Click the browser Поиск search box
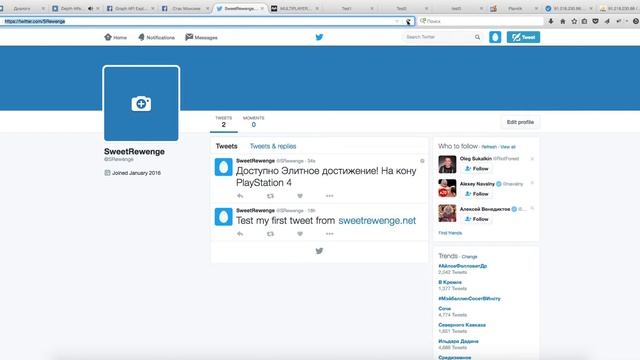The image size is (640, 360). (x=482, y=21)
